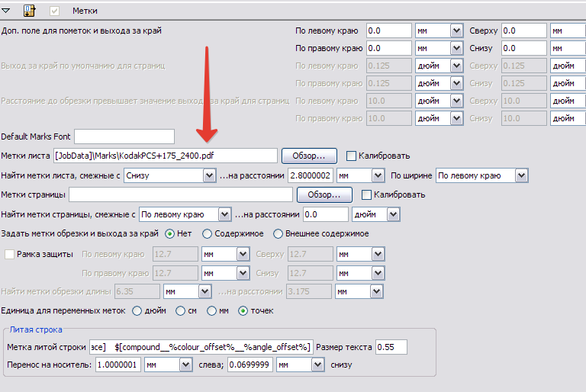Click Доп. поле По левому краю field

point(388,31)
